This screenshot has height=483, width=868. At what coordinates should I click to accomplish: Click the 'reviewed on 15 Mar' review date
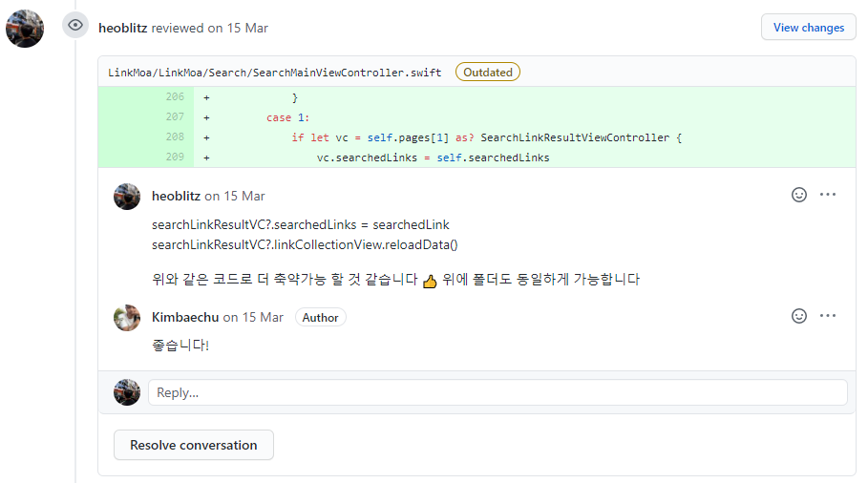coord(210,28)
